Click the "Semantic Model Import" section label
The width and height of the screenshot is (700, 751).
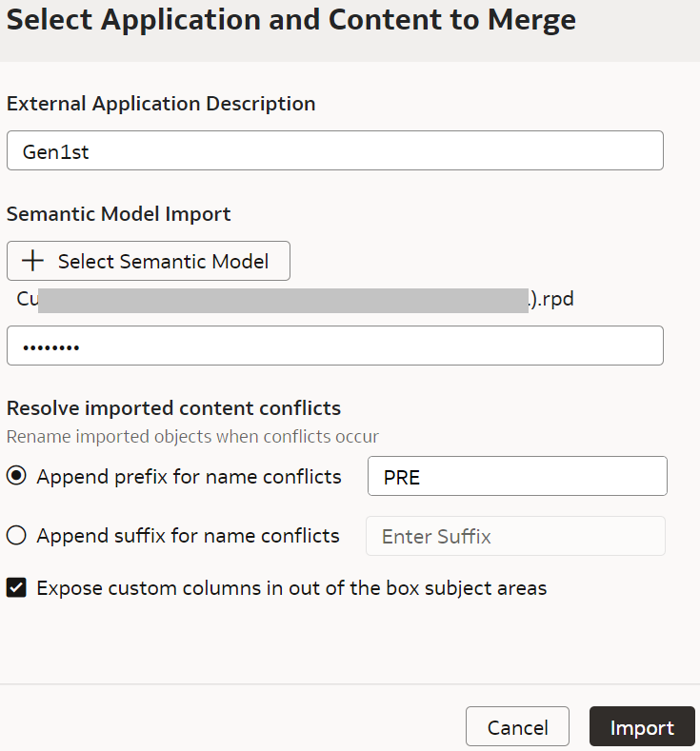pyautogui.click(x=119, y=214)
